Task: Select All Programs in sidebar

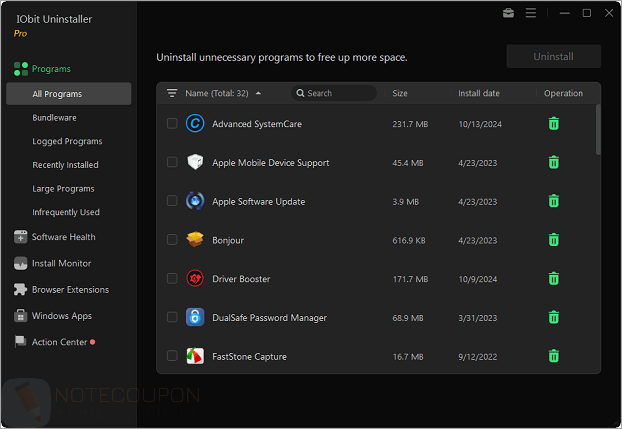Action: [x=69, y=94]
